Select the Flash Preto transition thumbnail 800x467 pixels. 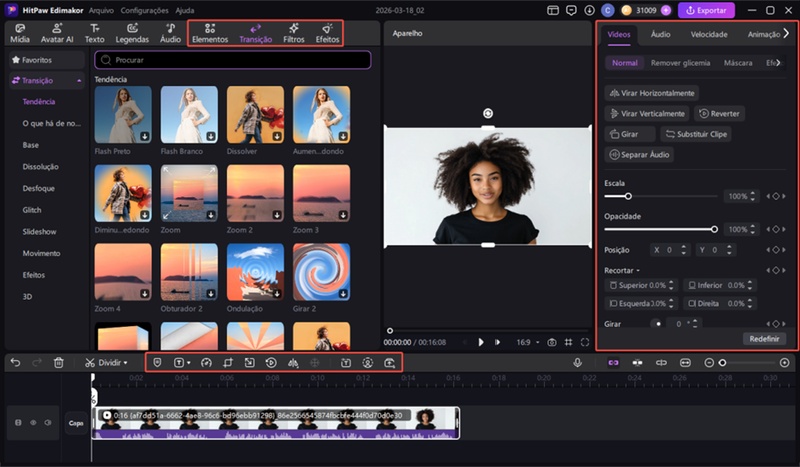[123, 114]
